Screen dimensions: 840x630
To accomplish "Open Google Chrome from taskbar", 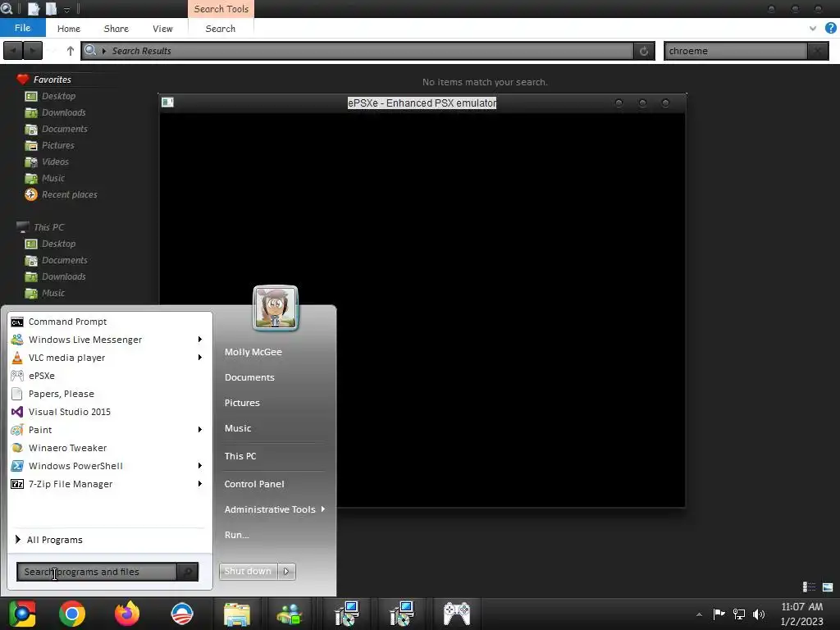I will pyautogui.click(x=72, y=614).
